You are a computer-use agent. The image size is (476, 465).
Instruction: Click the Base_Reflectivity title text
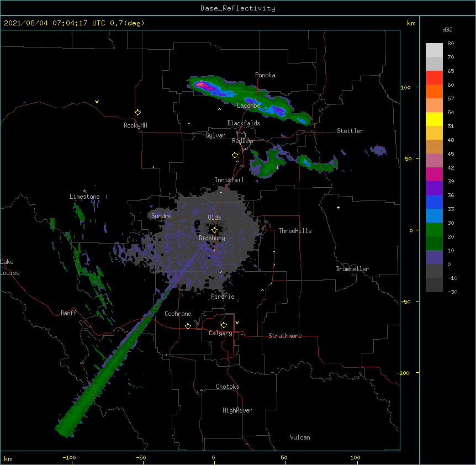(x=237, y=8)
